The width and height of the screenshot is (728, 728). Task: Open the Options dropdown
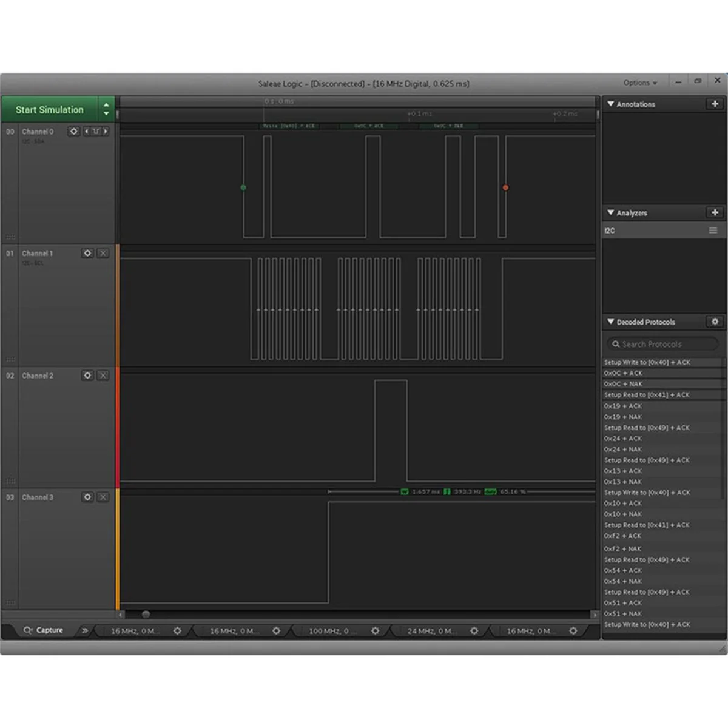tap(639, 83)
